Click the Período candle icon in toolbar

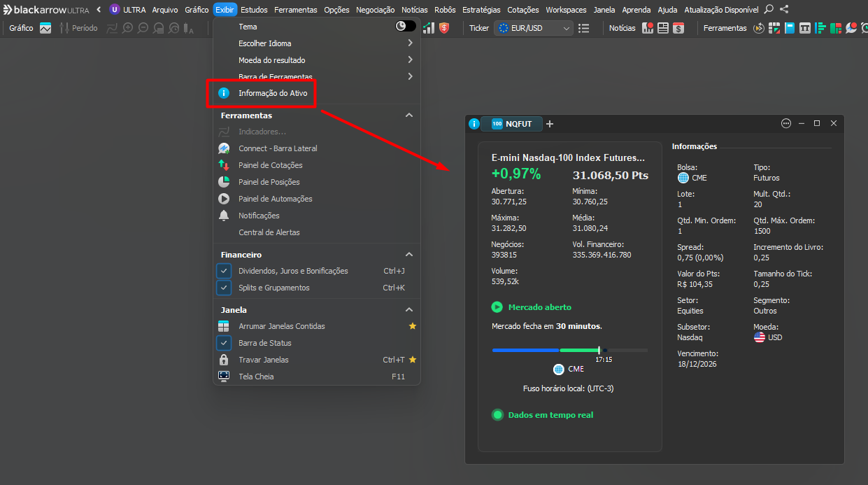coord(64,28)
